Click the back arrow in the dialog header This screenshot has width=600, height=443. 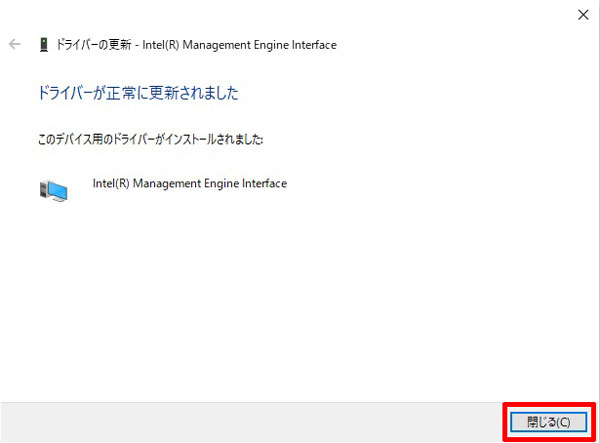(x=14, y=45)
